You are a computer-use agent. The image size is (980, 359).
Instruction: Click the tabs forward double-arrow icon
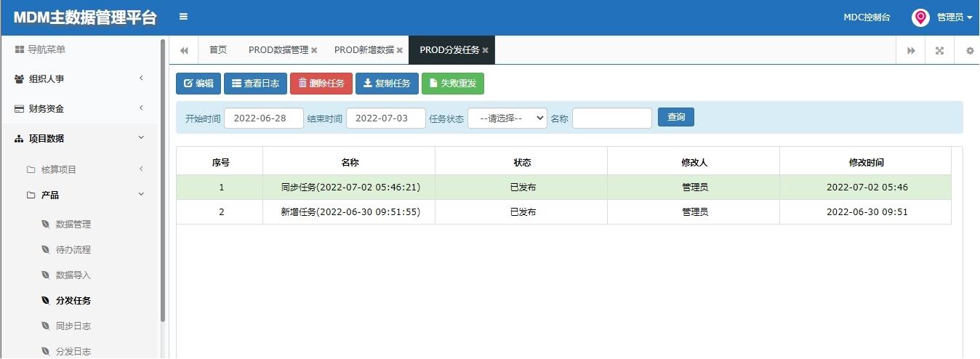pos(911,50)
